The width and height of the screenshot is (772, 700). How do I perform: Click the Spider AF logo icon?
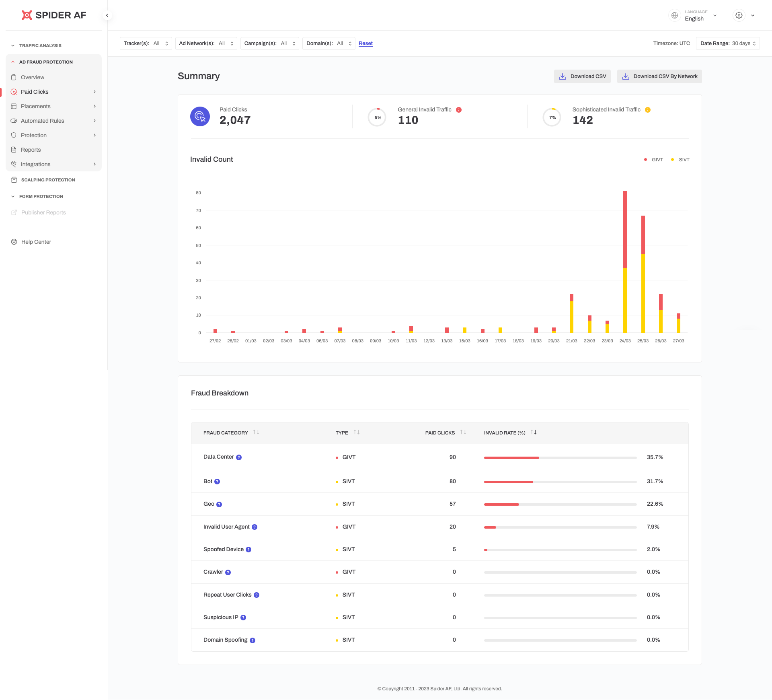[27, 15]
